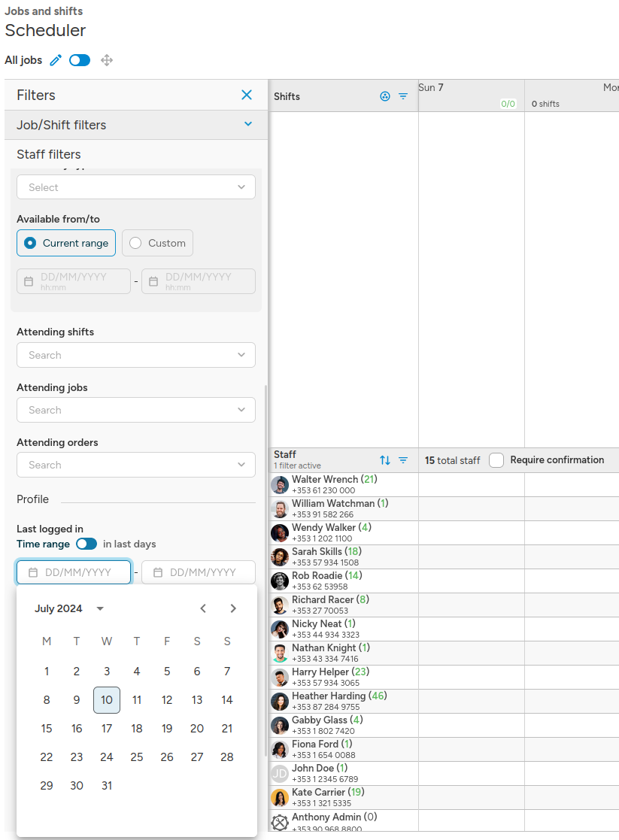
Task: Click Fiona Ford's avatar
Action: [x=280, y=750]
